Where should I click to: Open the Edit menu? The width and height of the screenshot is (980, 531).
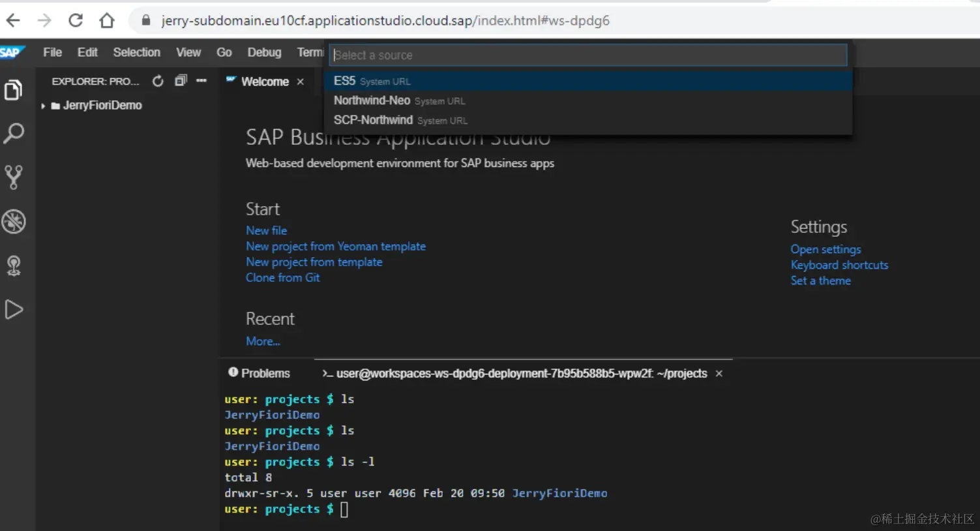tap(87, 52)
